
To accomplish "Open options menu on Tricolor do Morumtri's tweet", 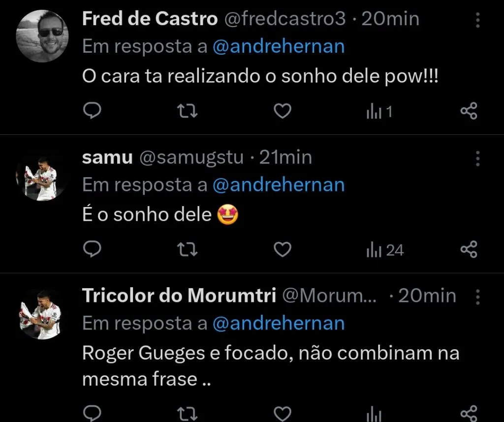I will (x=478, y=296).
